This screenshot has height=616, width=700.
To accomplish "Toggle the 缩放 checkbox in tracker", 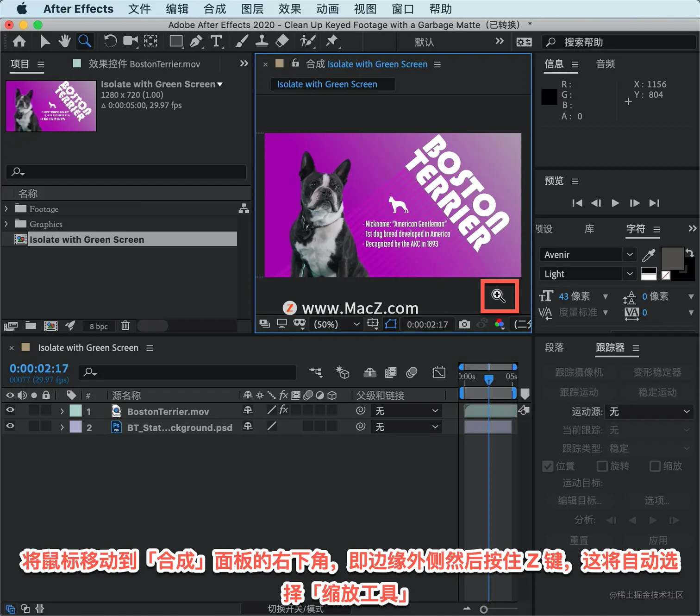I will click(x=655, y=466).
